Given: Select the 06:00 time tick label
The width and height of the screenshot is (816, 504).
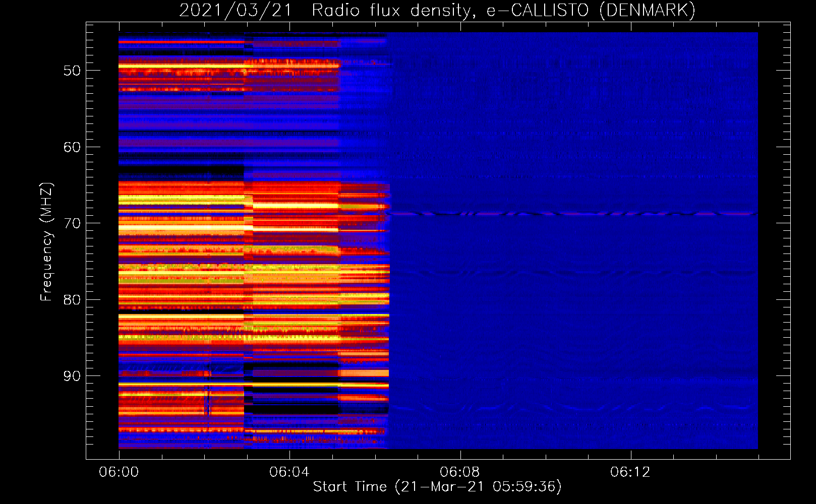Looking at the screenshot, I should (x=119, y=472).
